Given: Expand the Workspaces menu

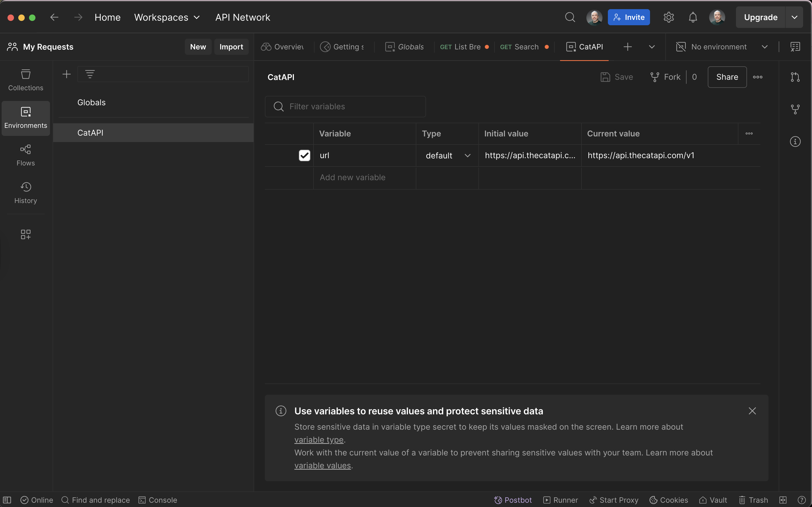Looking at the screenshot, I should 167,17.
